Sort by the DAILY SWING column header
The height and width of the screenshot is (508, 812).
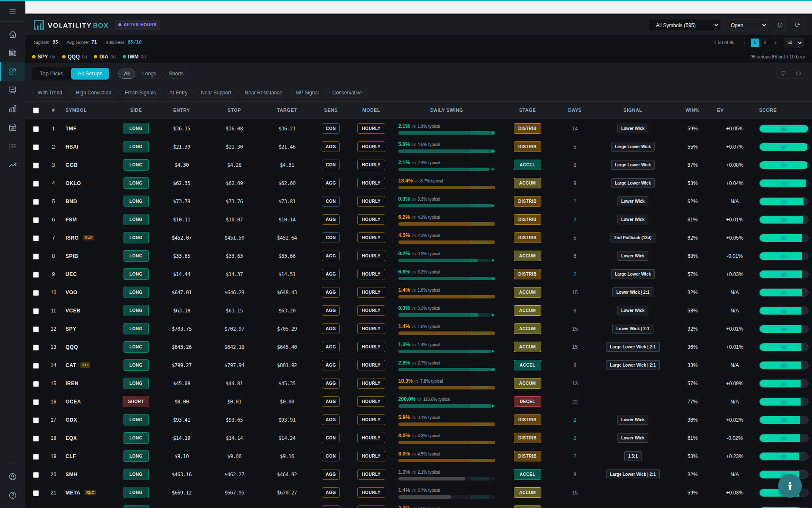click(447, 110)
